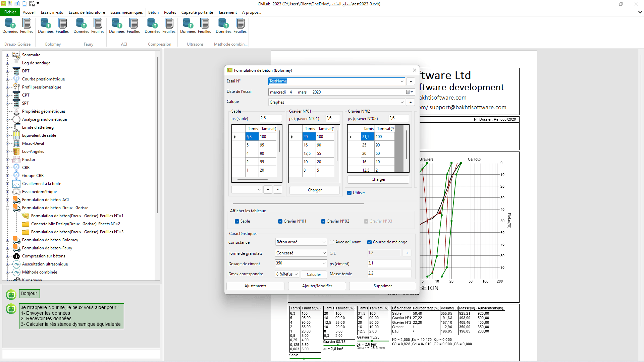Toggle Courbe de mélange checkbox

[369, 242]
